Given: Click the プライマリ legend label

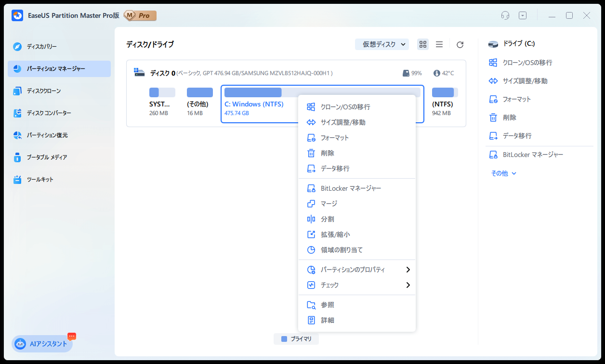Looking at the screenshot, I should coord(301,339).
